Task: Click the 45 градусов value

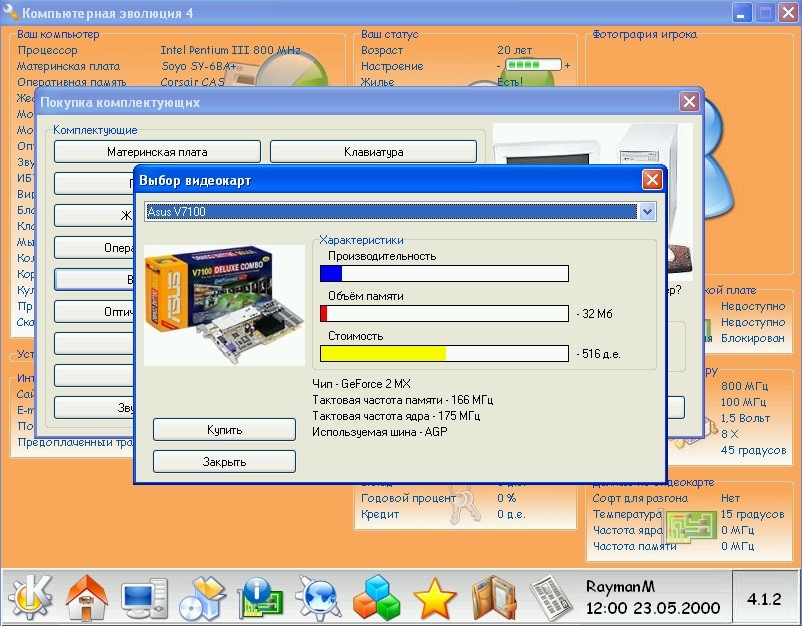Action: point(753,450)
